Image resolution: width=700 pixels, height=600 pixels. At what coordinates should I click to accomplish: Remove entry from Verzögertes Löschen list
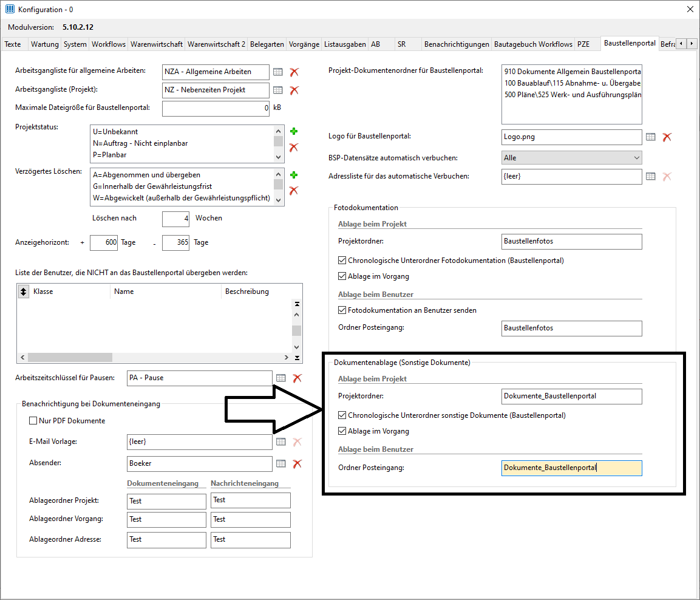point(294,191)
